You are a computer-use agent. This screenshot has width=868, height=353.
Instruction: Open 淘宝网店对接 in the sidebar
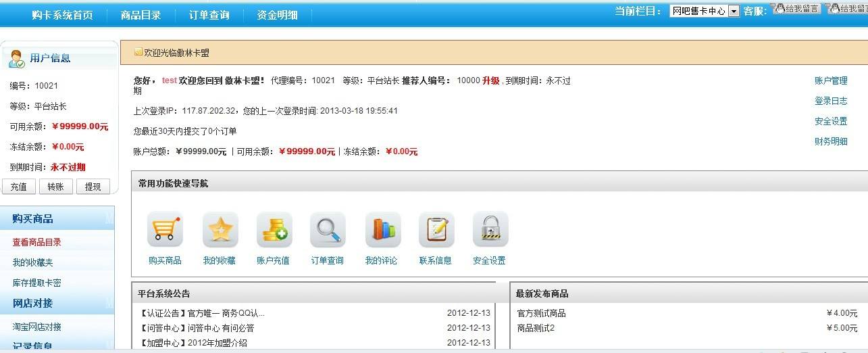36,327
